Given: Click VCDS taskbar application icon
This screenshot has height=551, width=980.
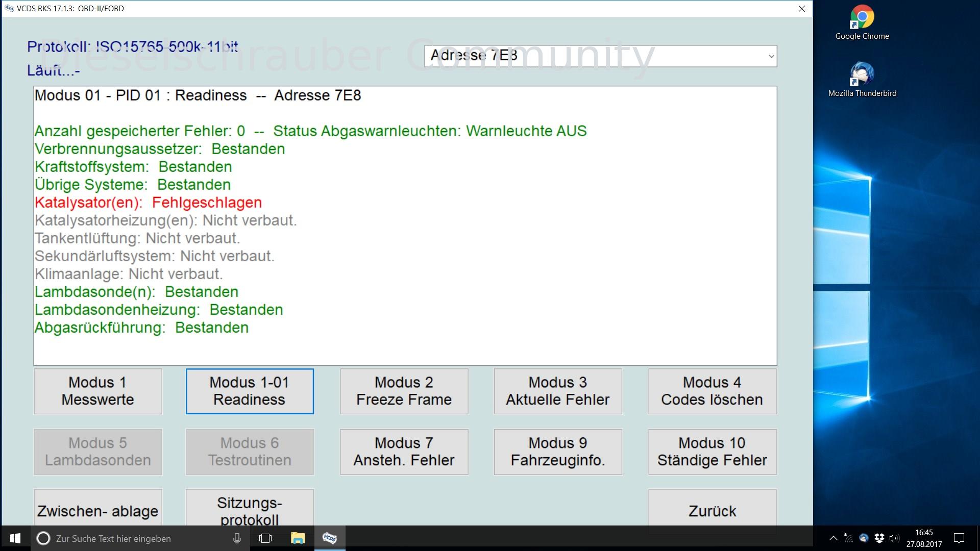Looking at the screenshot, I should coord(330,538).
